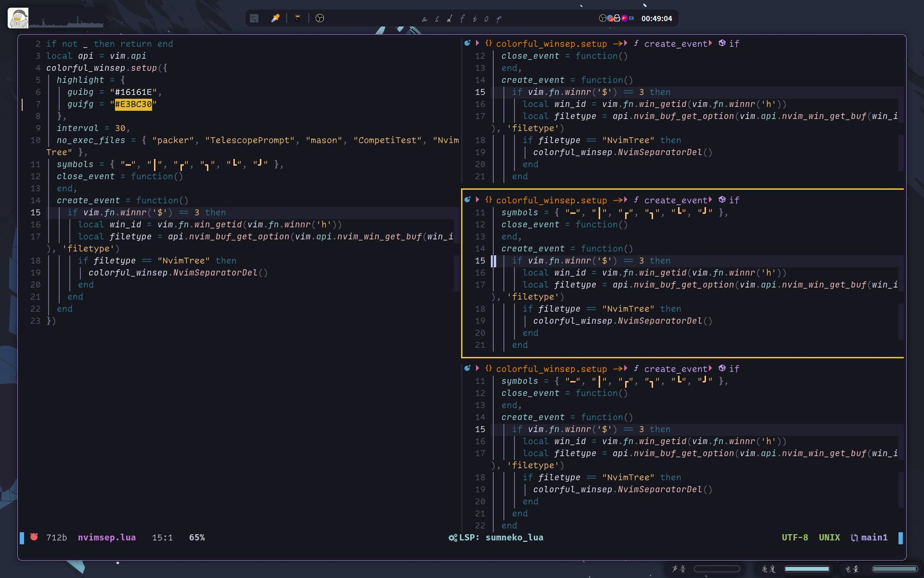
Task: Click the 'LSP: sumneko_lua' statusline text
Action: [x=501, y=538]
